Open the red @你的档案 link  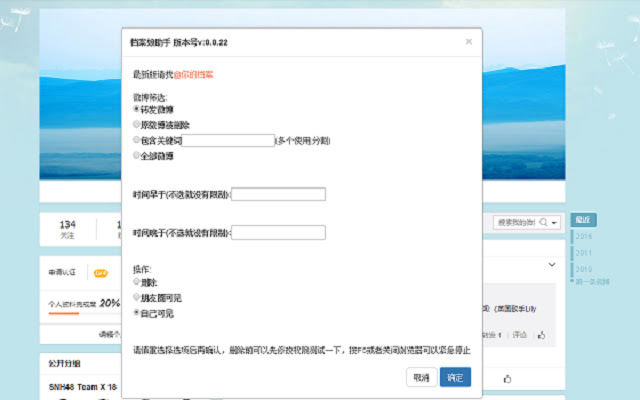tap(193, 75)
